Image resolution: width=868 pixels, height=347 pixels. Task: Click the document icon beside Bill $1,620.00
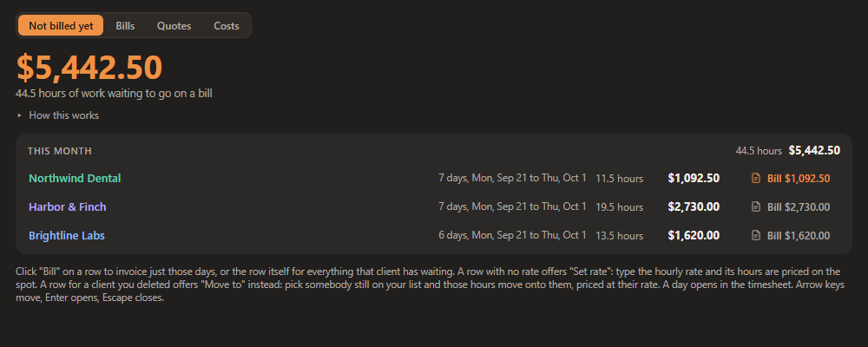[756, 236]
